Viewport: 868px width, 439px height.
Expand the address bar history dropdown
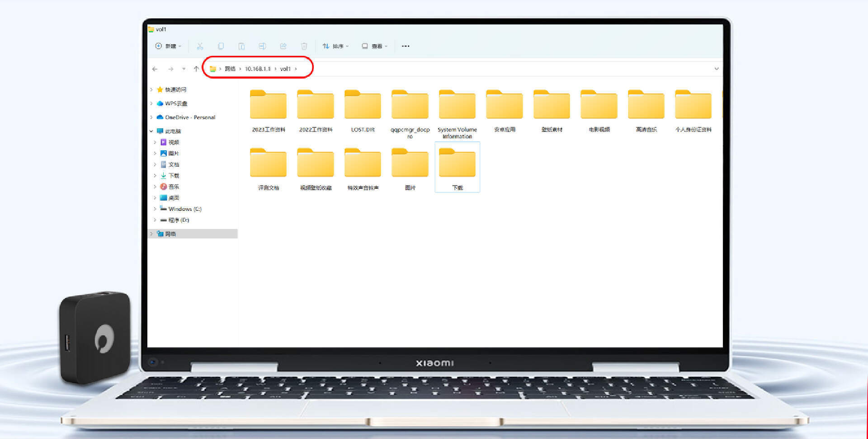716,69
